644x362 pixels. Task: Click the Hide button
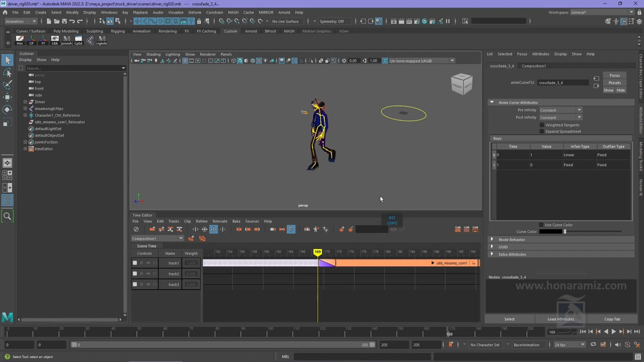[621, 90]
